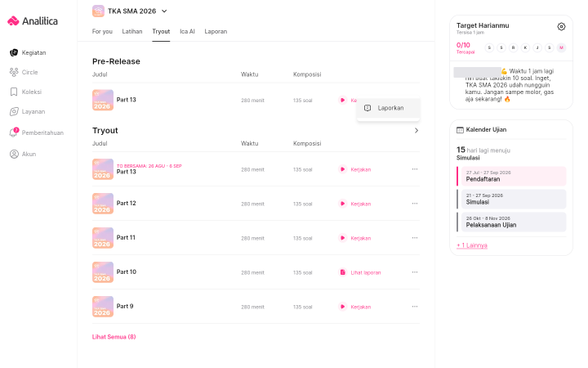This screenshot has width=588, height=368.
Task: Open Pre-Release Part 13 thumbnail
Action: click(x=103, y=100)
